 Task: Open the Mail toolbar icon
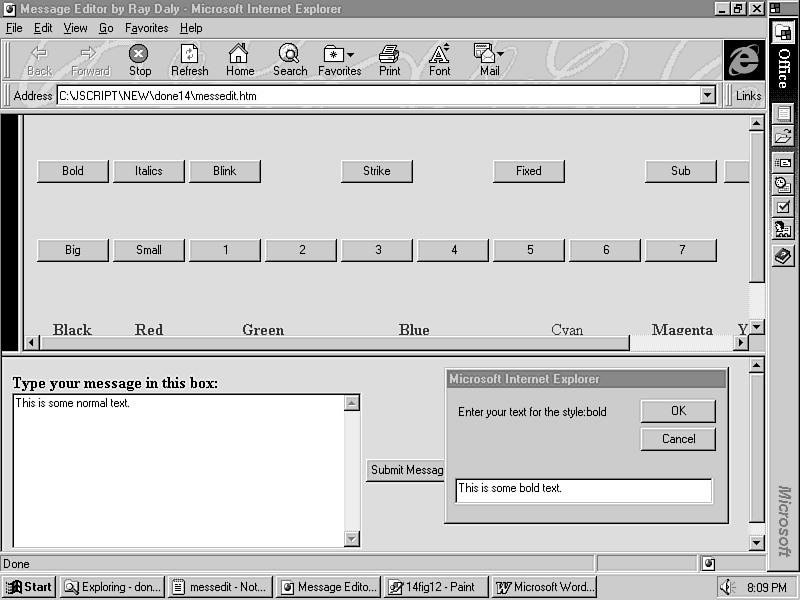point(484,53)
